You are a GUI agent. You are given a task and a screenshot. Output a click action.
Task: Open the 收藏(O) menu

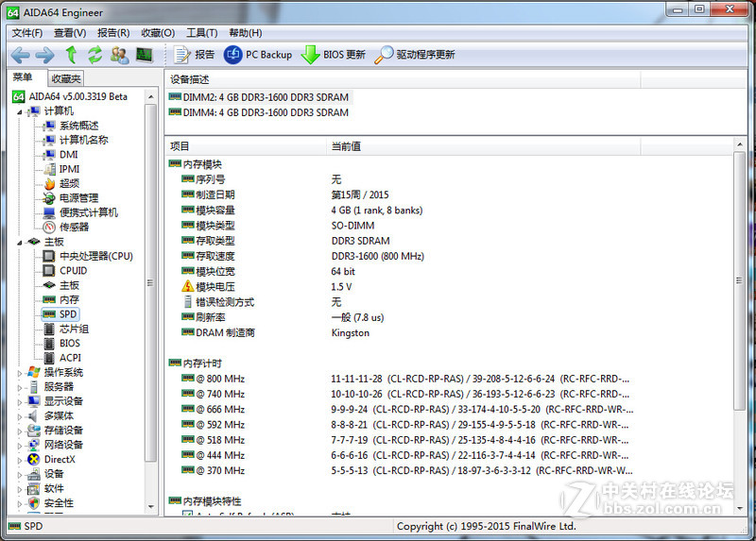point(158,33)
